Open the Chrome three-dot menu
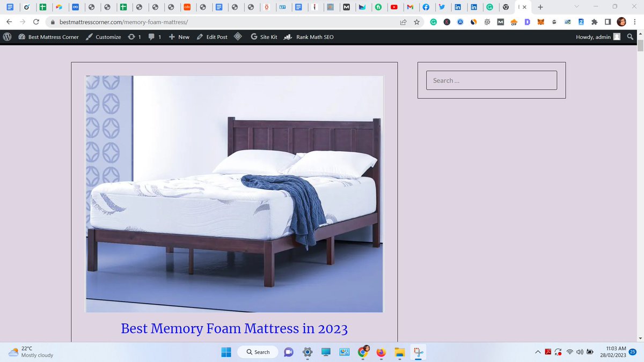 (x=635, y=23)
